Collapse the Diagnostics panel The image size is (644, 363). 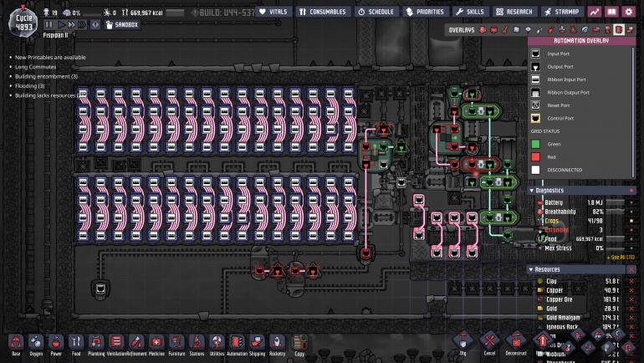click(531, 191)
